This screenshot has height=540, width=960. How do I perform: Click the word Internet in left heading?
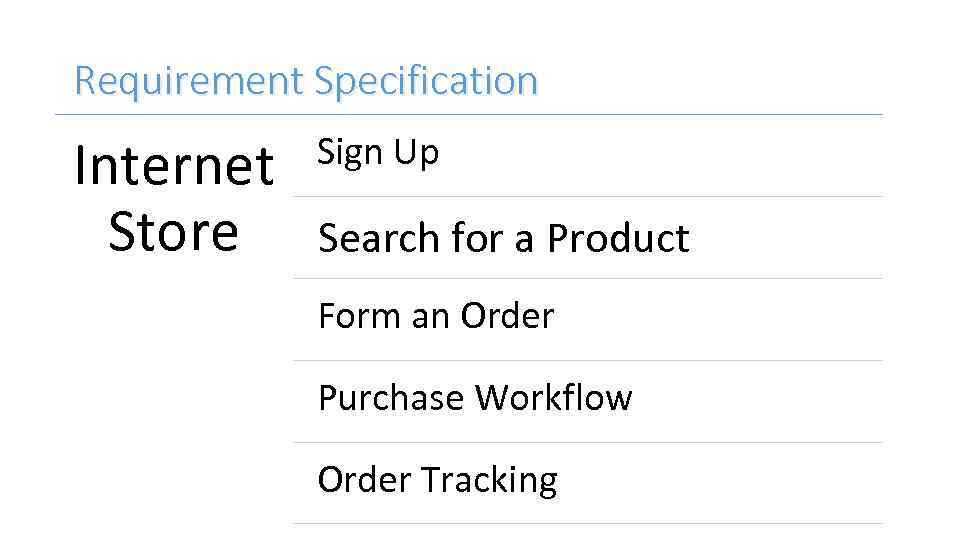tap(174, 167)
